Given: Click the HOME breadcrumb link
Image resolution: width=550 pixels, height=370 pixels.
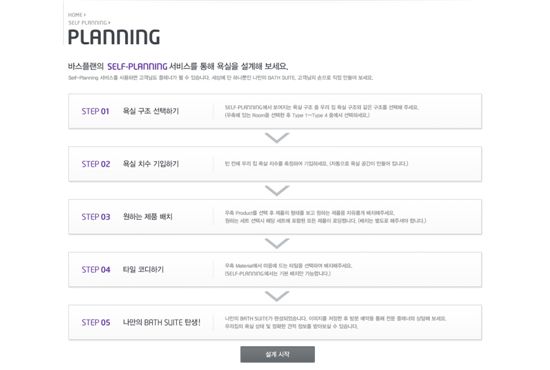Looking at the screenshot, I should coord(75,15).
